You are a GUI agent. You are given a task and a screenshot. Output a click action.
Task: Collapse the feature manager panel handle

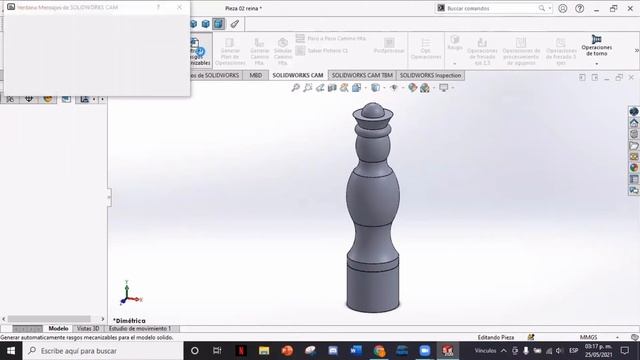pyautogui.click(x=109, y=198)
